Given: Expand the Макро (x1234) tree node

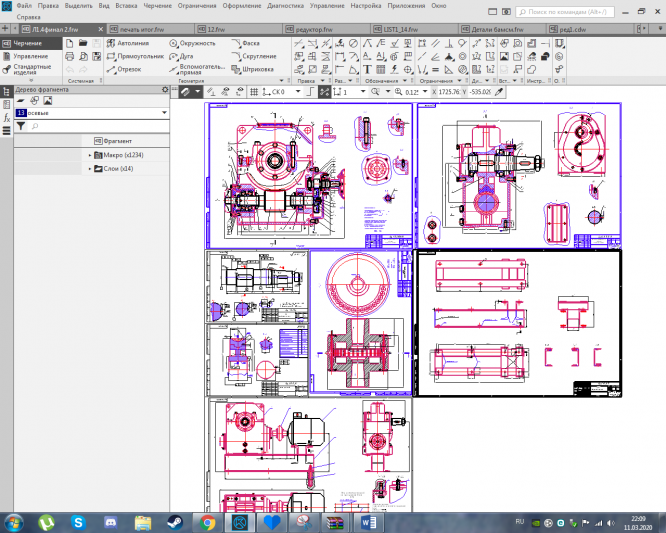Looking at the screenshot, I should (x=90, y=155).
